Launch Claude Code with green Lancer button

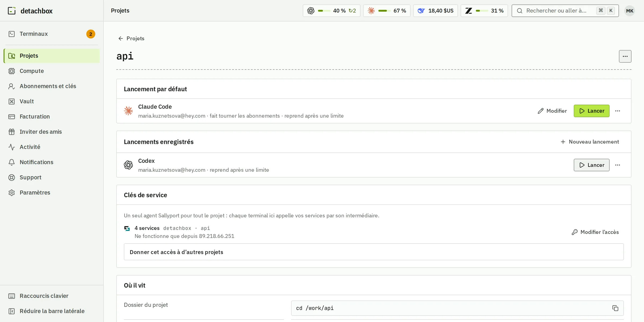click(591, 111)
